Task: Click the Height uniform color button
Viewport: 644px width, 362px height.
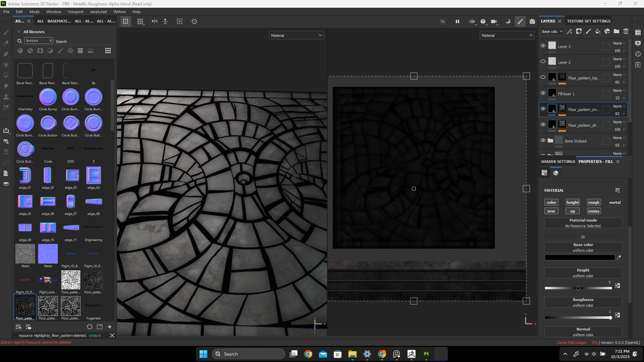Action: [583, 273]
